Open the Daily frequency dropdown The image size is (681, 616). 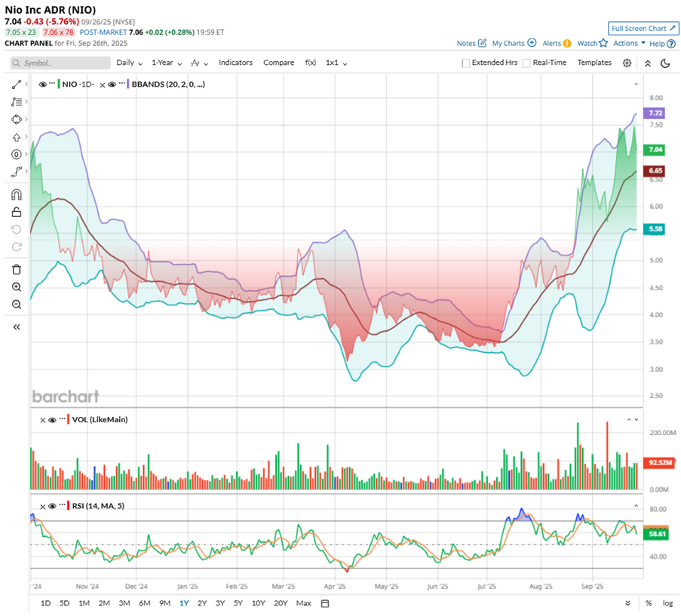(129, 63)
